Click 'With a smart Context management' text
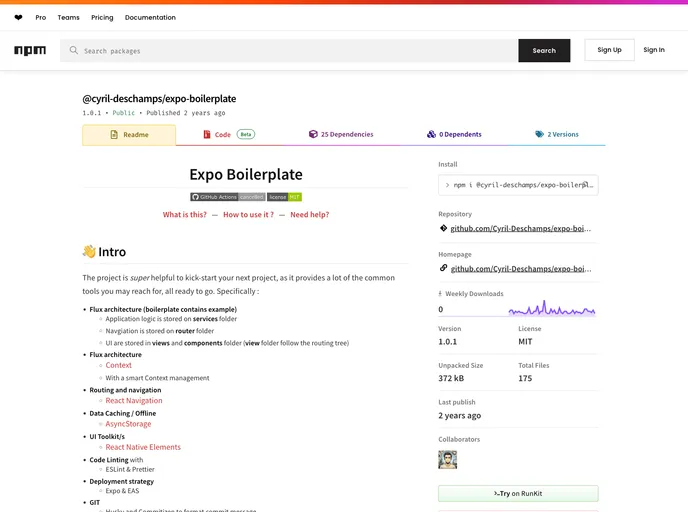This screenshot has width=688, height=512. tap(158, 378)
